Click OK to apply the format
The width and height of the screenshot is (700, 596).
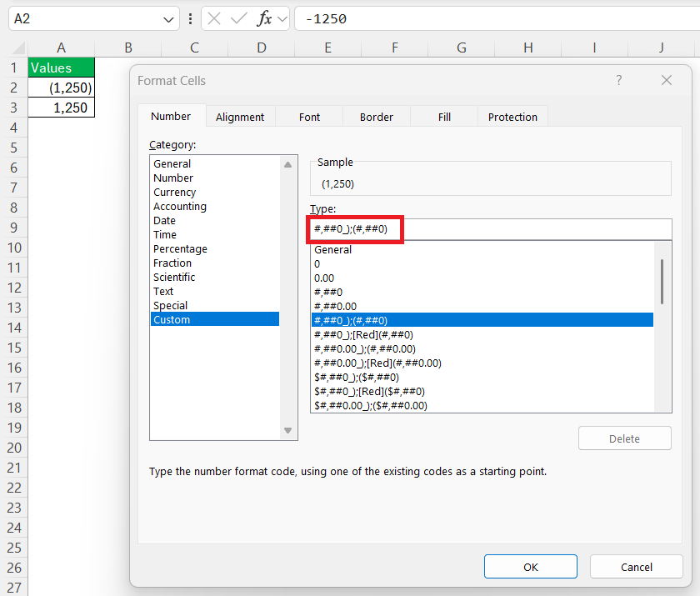pyautogui.click(x=531, y=567)
